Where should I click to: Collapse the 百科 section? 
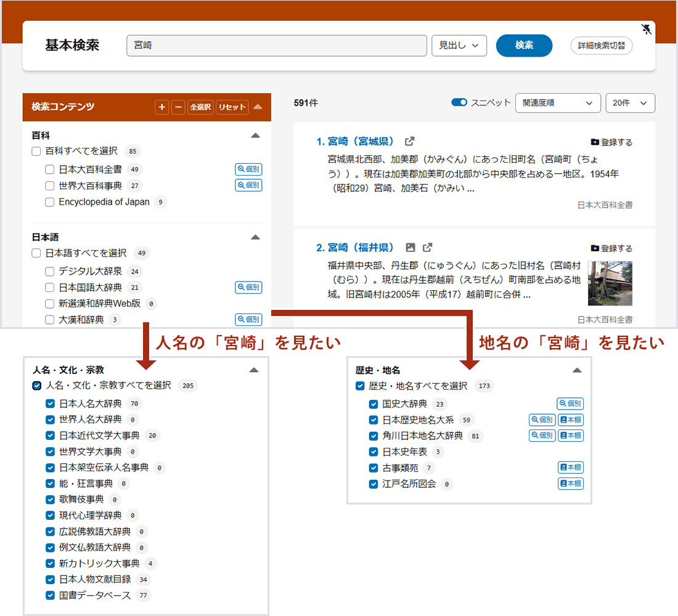tap(256, 136)
